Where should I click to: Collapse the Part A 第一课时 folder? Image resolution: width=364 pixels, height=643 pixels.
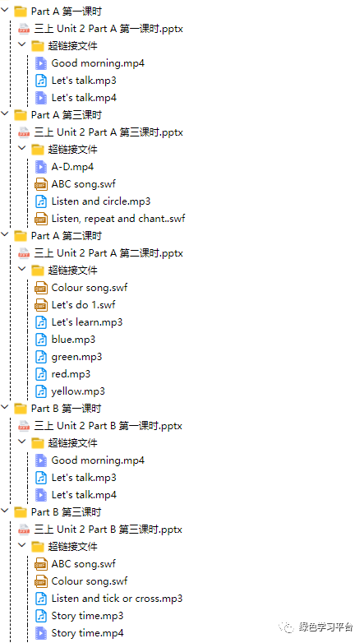tap(5, 11)
